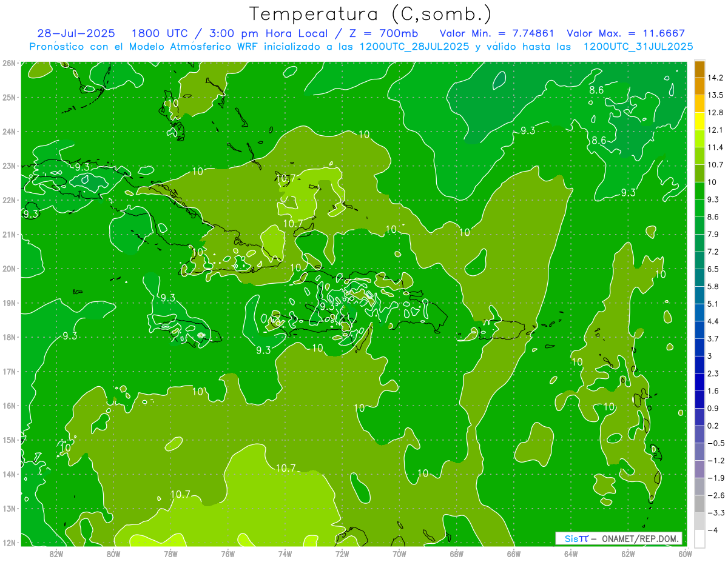Click the legend value '-0.5'
This screenshot has width=728, height=562.
point(715,443)
